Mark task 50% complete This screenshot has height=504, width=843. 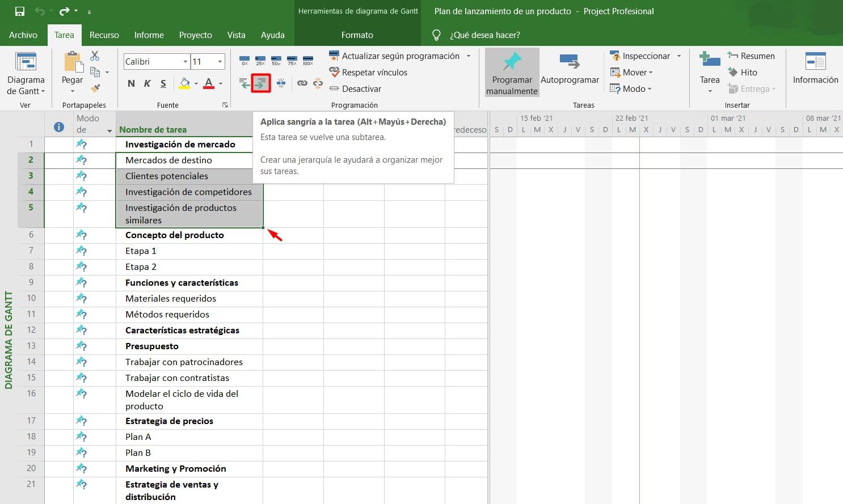(276, 61)
